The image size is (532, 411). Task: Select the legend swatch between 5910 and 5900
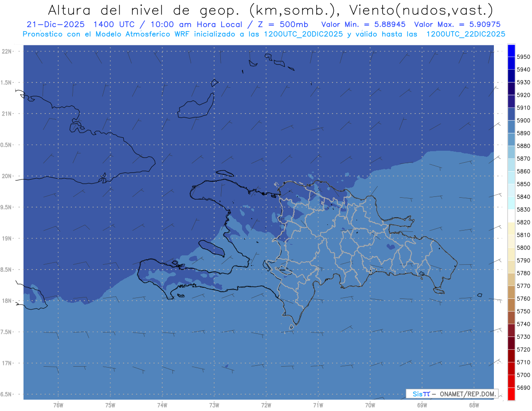[x=511, y=114]
